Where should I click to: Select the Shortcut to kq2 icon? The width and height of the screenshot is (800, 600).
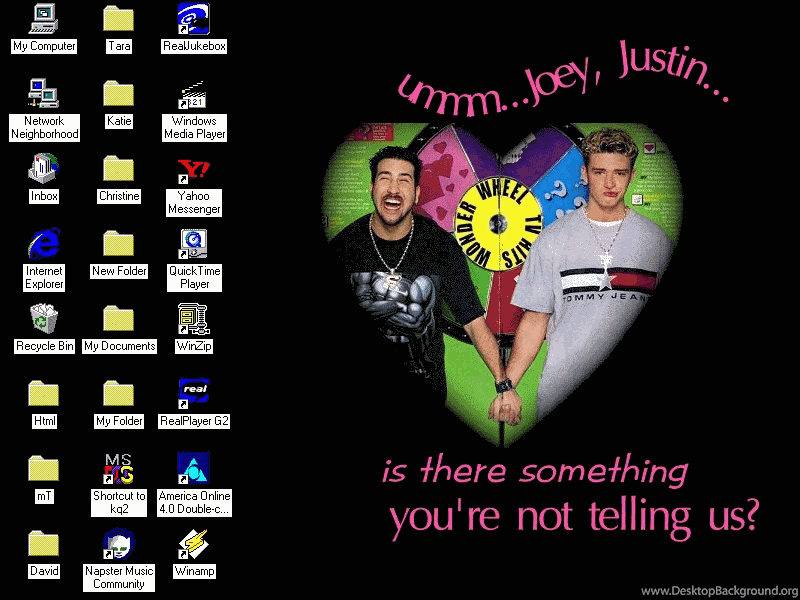[x=119, y=468]
